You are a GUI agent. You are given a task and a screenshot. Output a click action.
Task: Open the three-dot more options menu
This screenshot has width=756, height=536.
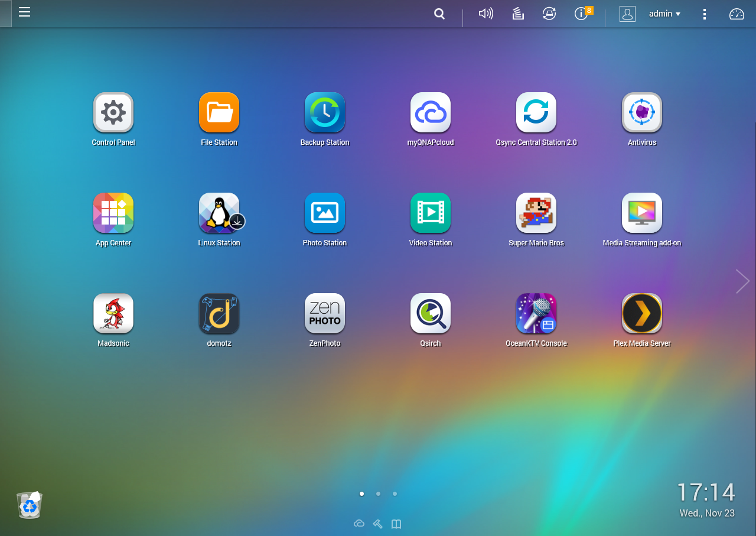tap(704, 14)
